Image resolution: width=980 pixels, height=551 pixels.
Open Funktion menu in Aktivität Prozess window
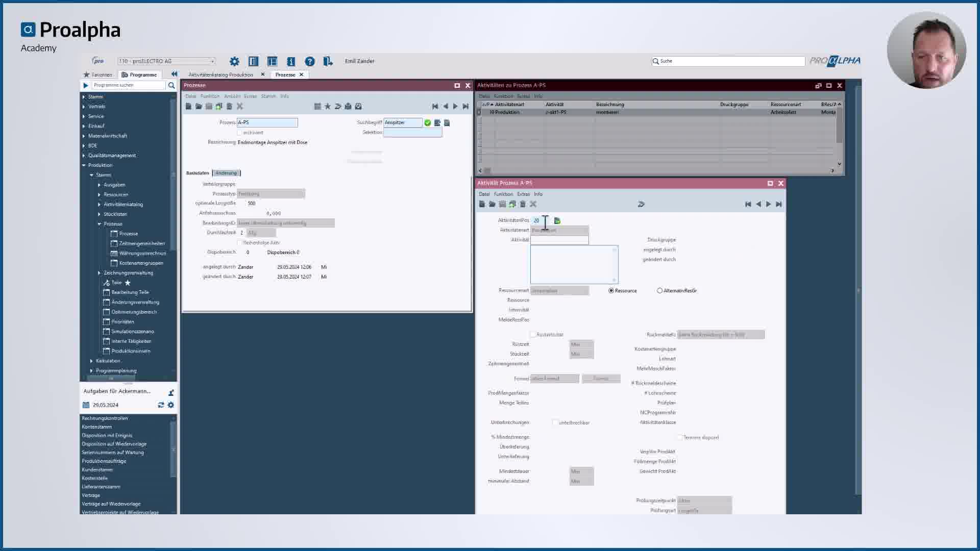(503, 194)
